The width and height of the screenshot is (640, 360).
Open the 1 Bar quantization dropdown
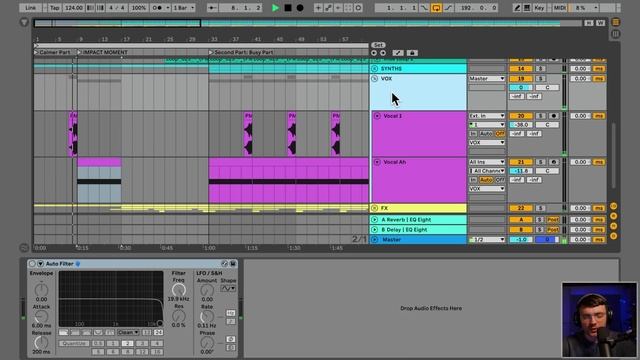click(x=184, y=8)
